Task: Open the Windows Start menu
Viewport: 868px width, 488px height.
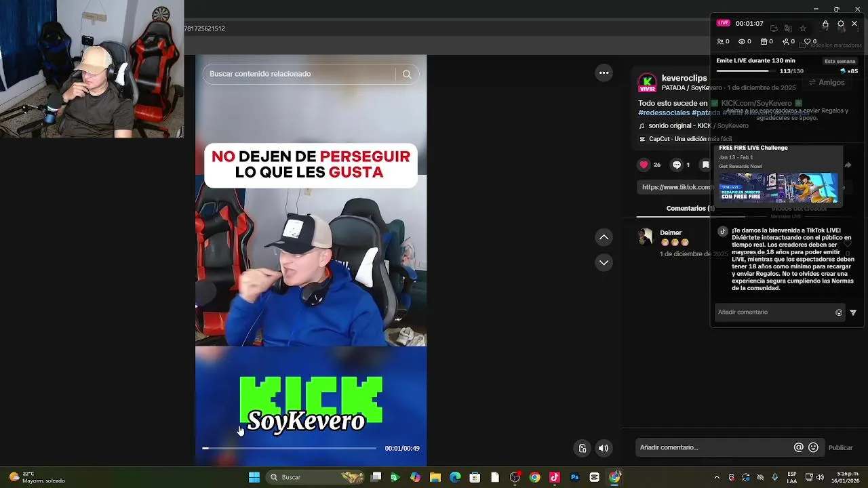Action: pyautogui.click(x=254, y=477)
